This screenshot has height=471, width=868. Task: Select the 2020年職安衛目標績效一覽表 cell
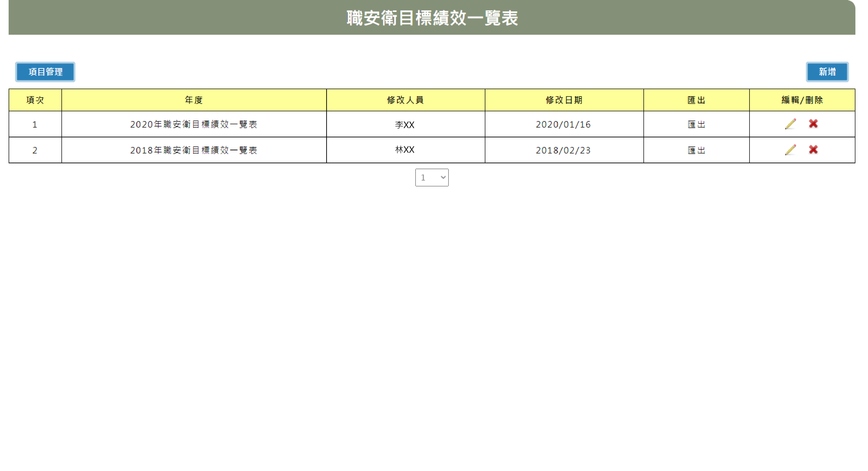coord(194,124)
